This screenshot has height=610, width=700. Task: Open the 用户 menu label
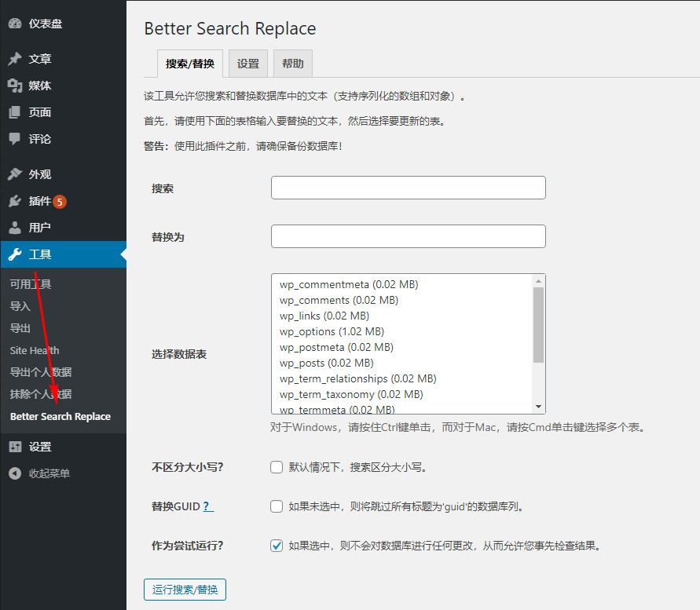click(x=40, y=228)
